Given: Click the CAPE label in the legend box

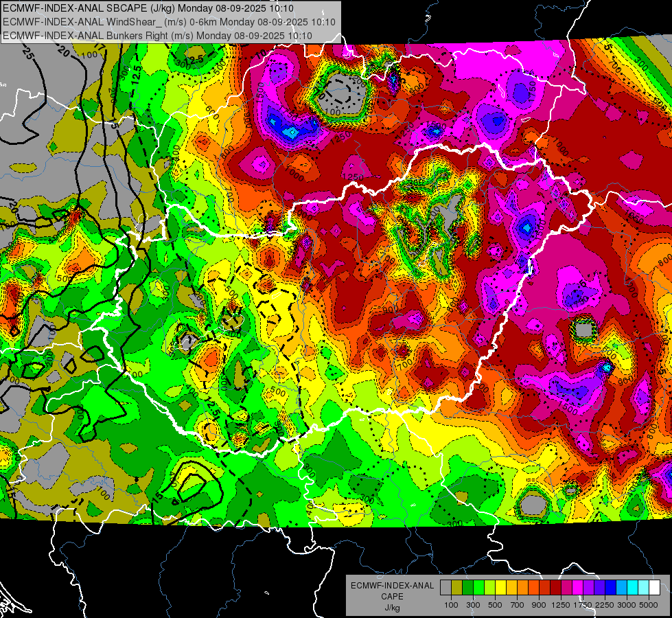Looking at the screenshot, I should click(392, 597).
